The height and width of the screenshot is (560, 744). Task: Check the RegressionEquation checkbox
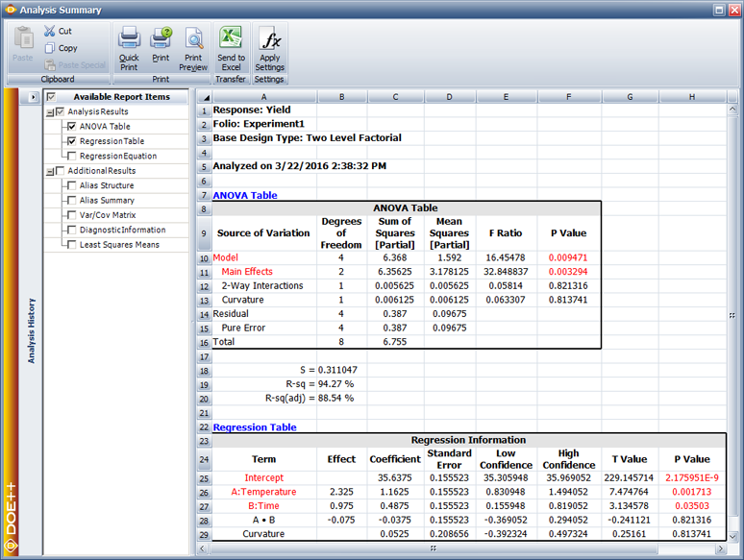(x=72, y=156)
